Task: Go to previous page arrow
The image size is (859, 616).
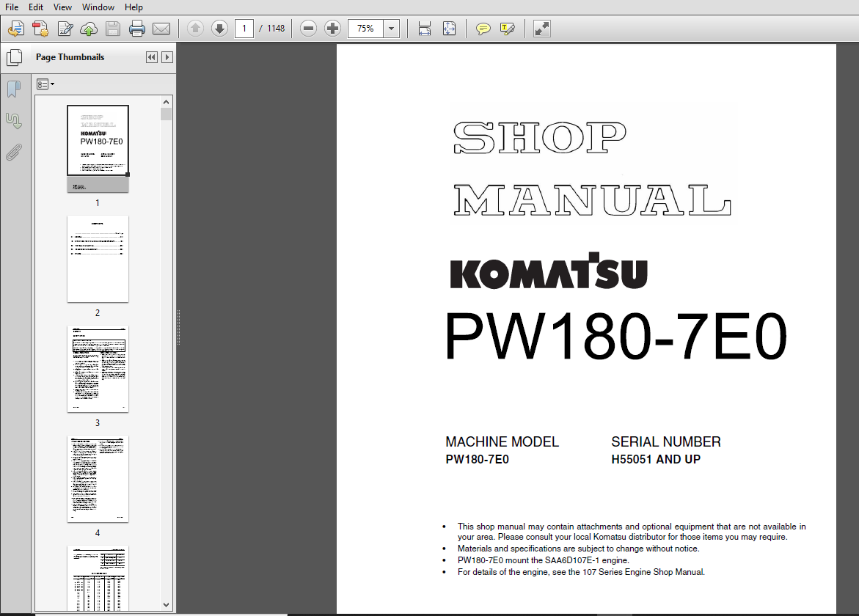Action: point(196,29)
